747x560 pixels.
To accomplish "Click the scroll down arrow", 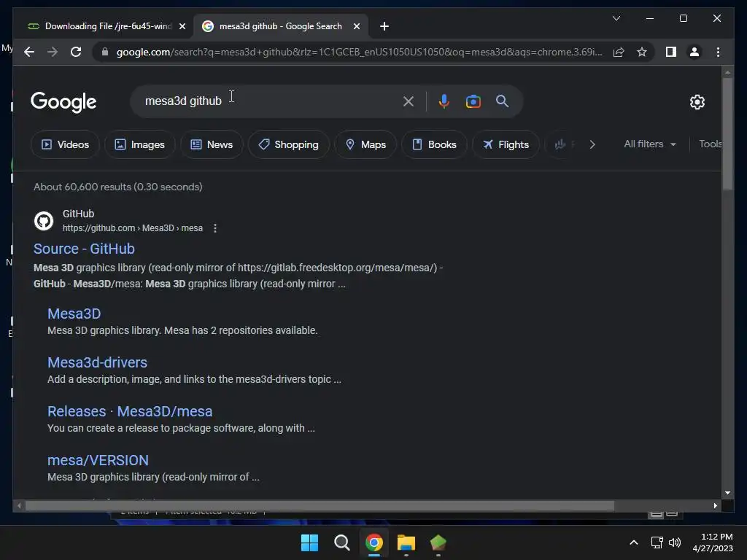I will tap(727, 493).
